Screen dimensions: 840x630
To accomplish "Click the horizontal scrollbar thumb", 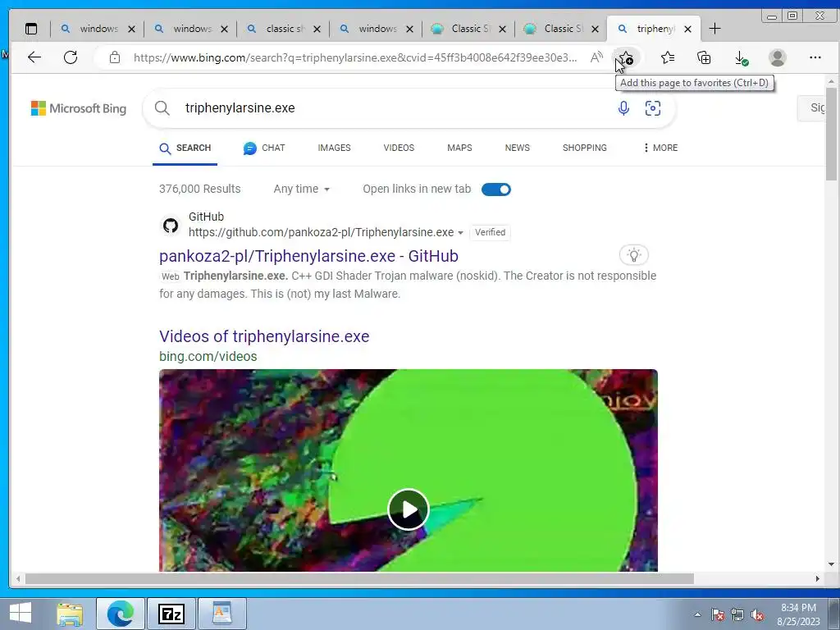I will [x=359, y=579].
